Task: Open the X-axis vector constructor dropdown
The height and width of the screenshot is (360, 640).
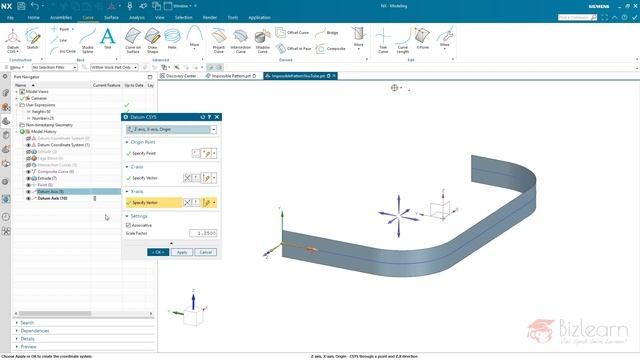Action: tap(214, 202)
